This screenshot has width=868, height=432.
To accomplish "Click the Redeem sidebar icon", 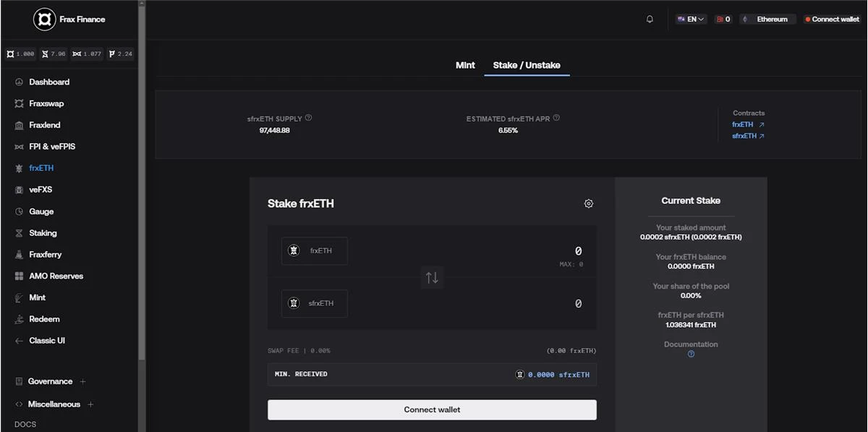I will 19,319.
